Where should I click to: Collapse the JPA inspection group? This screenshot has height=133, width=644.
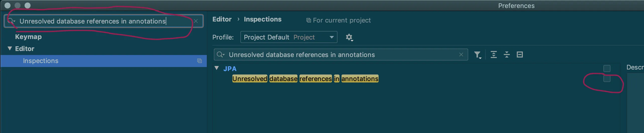click(x=217, y=68)
